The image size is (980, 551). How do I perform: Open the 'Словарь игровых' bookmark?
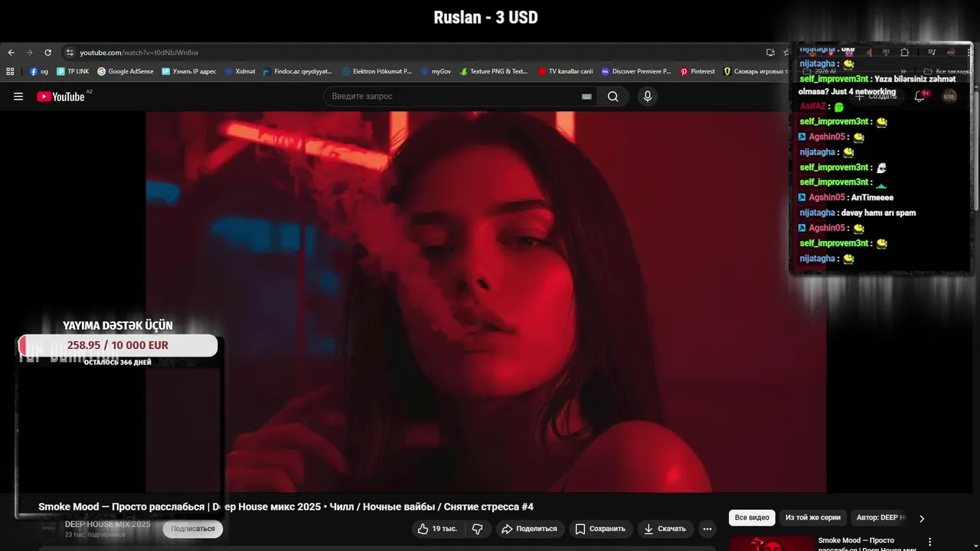[x=756, y=71]
